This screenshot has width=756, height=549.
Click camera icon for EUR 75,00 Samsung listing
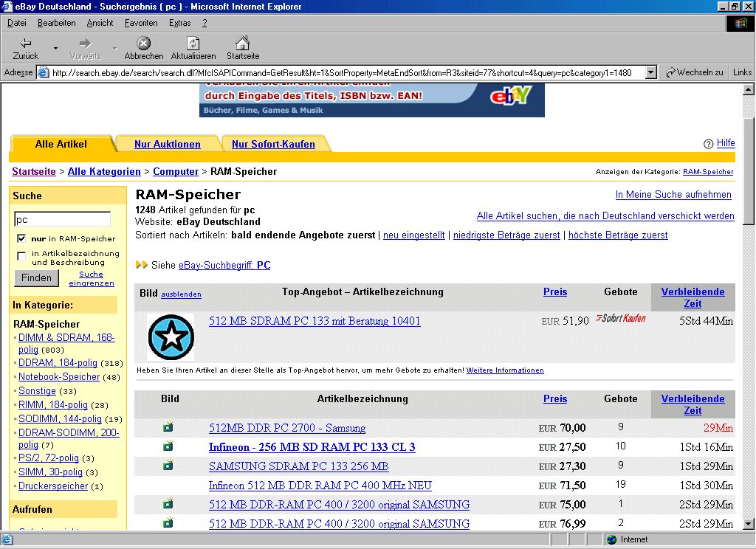(168, 504)
